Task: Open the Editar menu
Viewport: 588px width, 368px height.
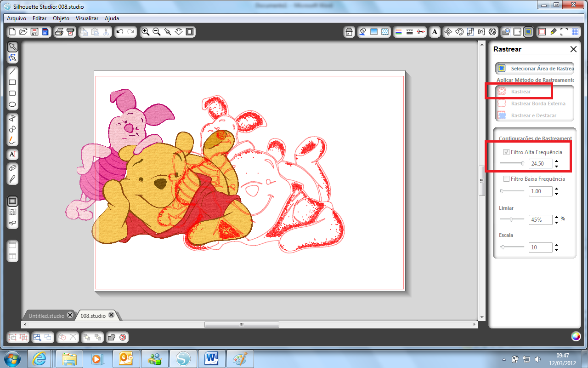Action: [x=40, y=18]
